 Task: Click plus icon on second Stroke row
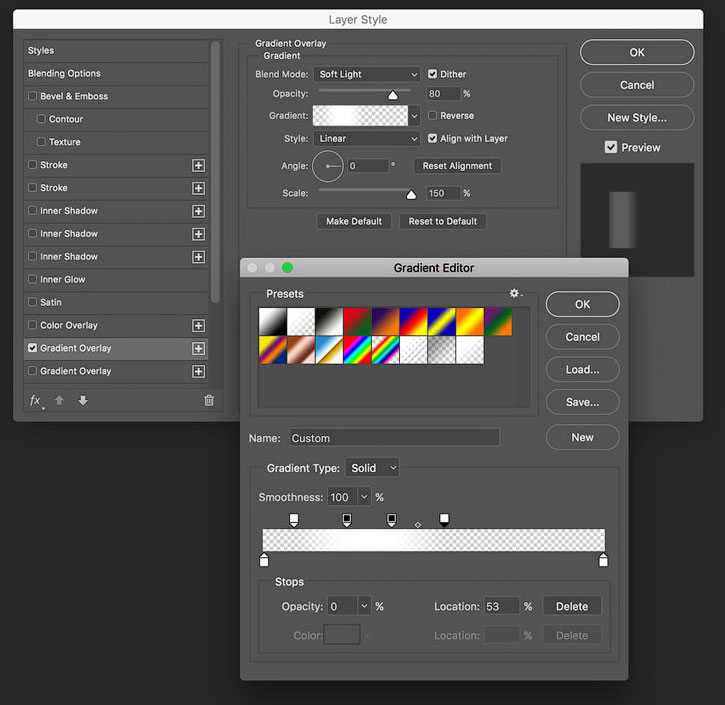pos(198,188)
